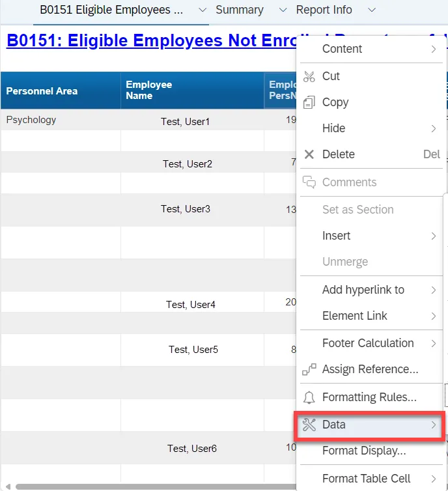The height and width of the screenshot is (491, 448).
Task: Open the B0151 Eligible Employees report title link
Action: tap(150, 40)
